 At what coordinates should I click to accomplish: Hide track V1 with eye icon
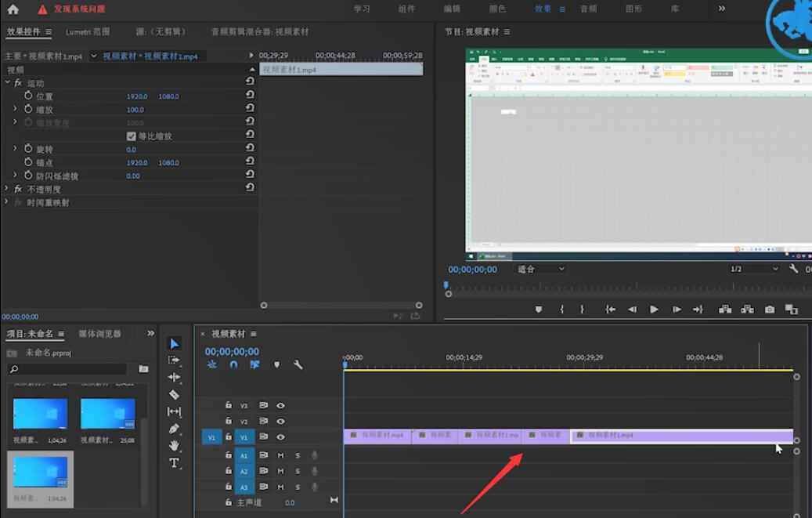click(x=280, y=437)
